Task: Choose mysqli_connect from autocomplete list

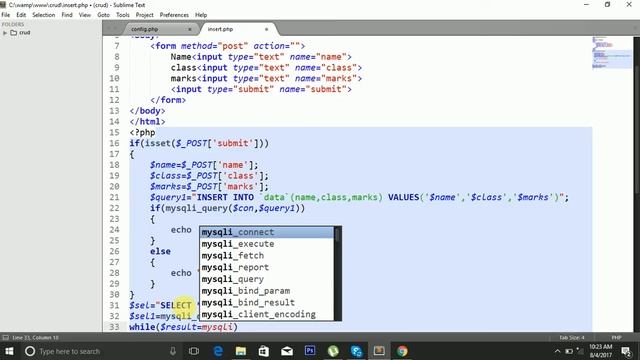Action: 267,232
